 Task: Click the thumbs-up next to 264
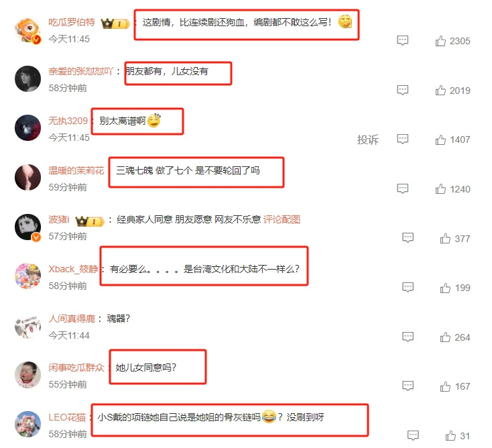click(445, 337)
